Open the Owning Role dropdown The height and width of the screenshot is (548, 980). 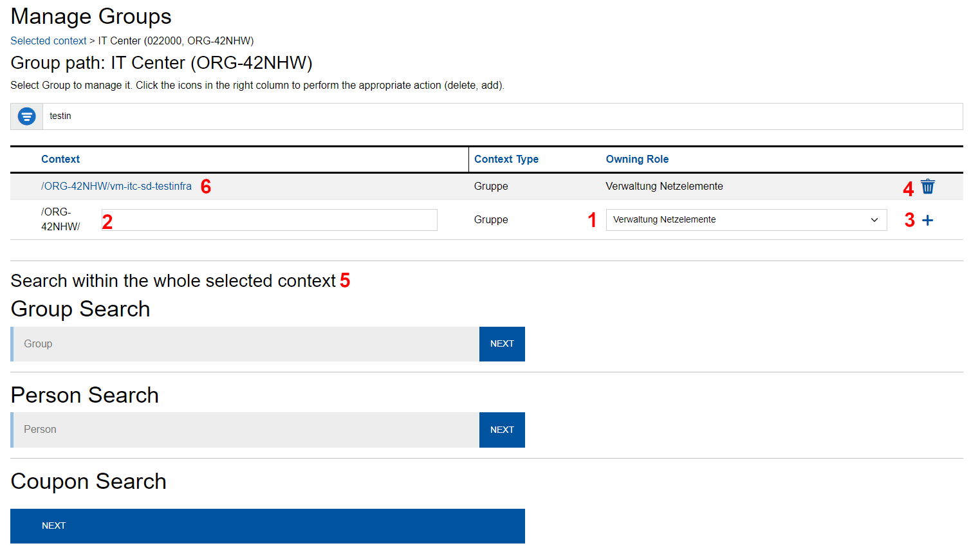point(745,220)
